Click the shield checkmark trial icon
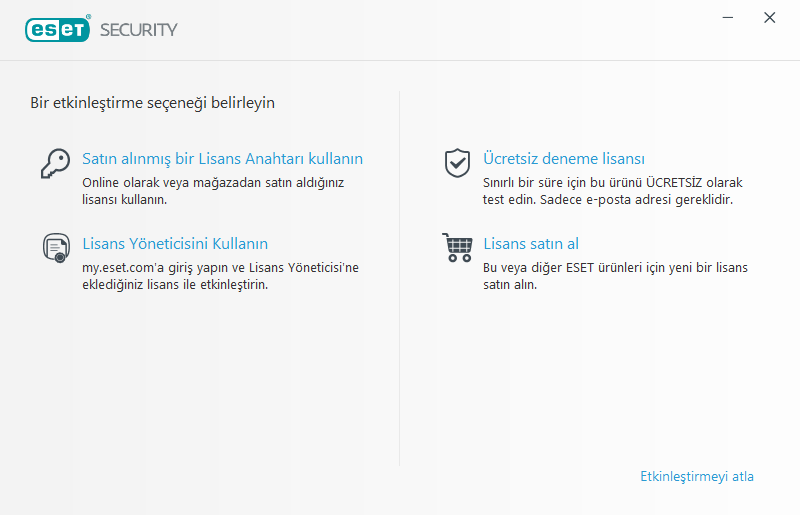The image size is (800, 515). pyautogui.click(x=457, y=162)
